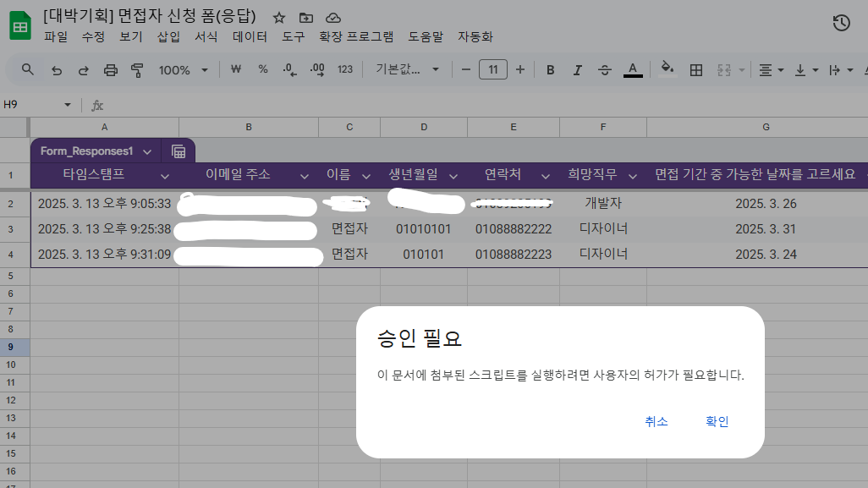Screen dimensions: 868x488
Task: Open the zoom 100% dropdown
Action: tap(184, 70)
